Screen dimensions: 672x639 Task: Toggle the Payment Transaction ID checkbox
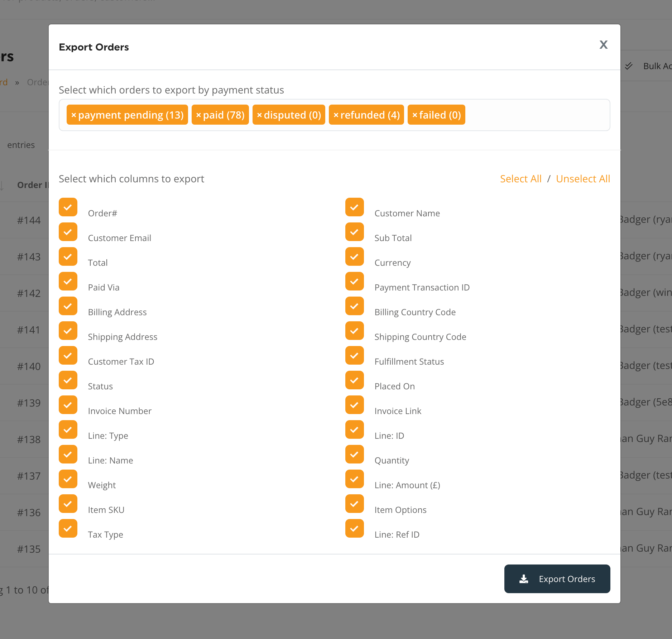click(x=355, y=281)
